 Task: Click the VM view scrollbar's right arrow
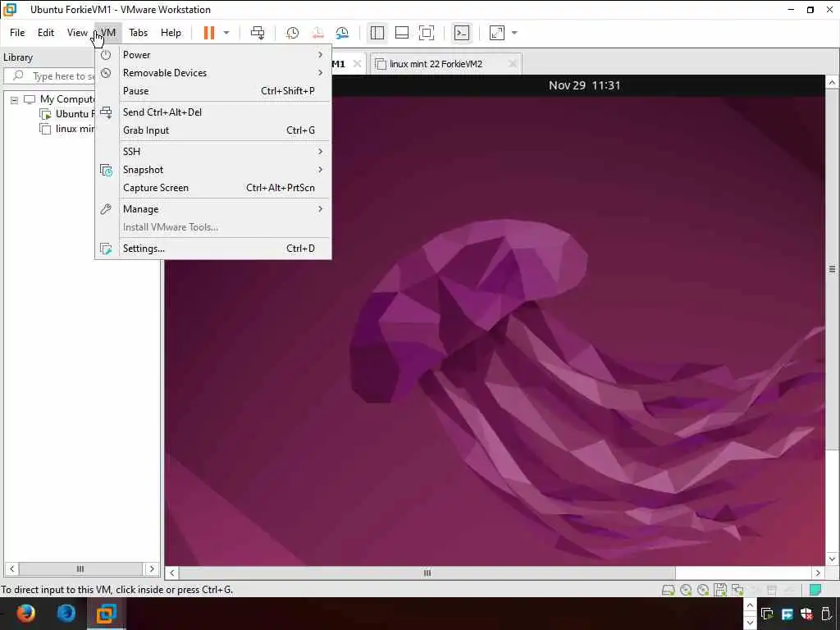[x=818, y=573]
